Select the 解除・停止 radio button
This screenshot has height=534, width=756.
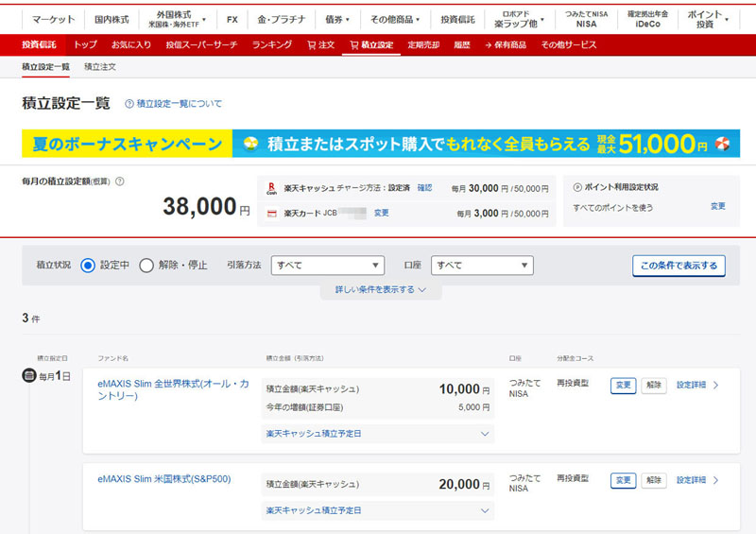tap(146, 266)
